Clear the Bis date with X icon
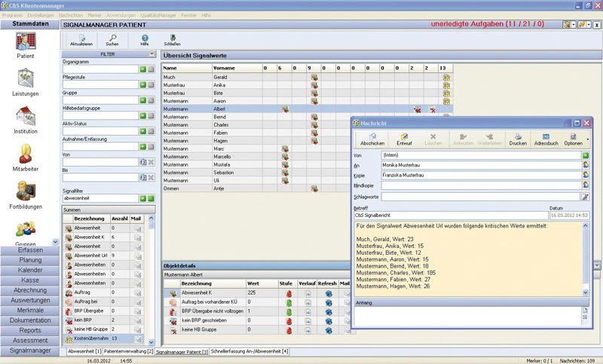603x364 pixels. (152, 178)
